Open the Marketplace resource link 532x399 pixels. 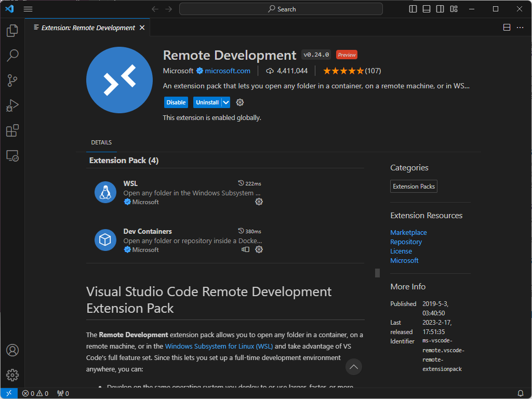408,232
